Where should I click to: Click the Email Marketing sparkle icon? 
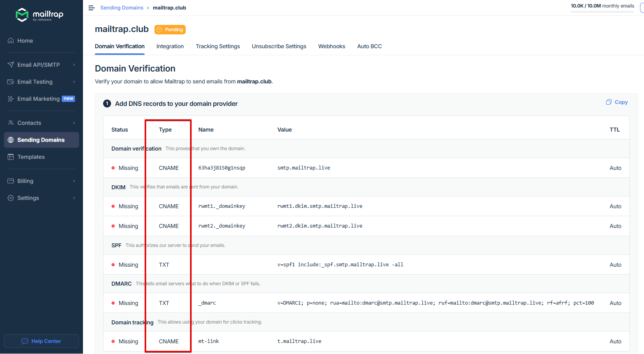[11, 99]
